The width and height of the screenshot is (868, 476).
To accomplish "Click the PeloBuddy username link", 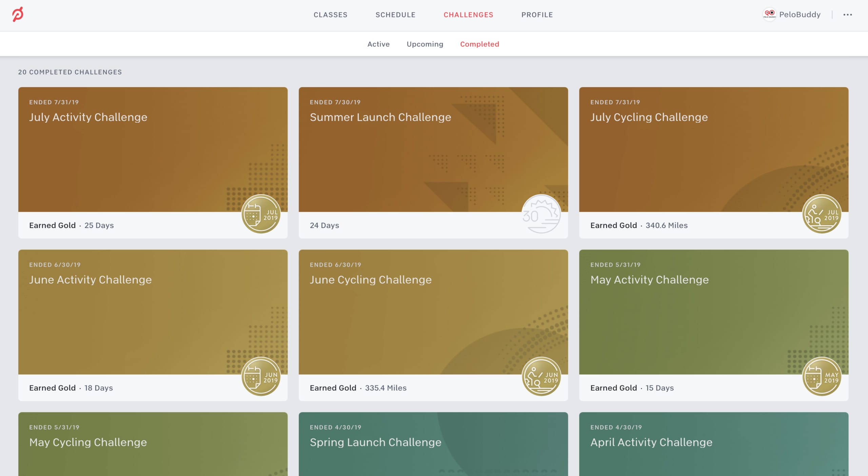I will tap(800, 15).
